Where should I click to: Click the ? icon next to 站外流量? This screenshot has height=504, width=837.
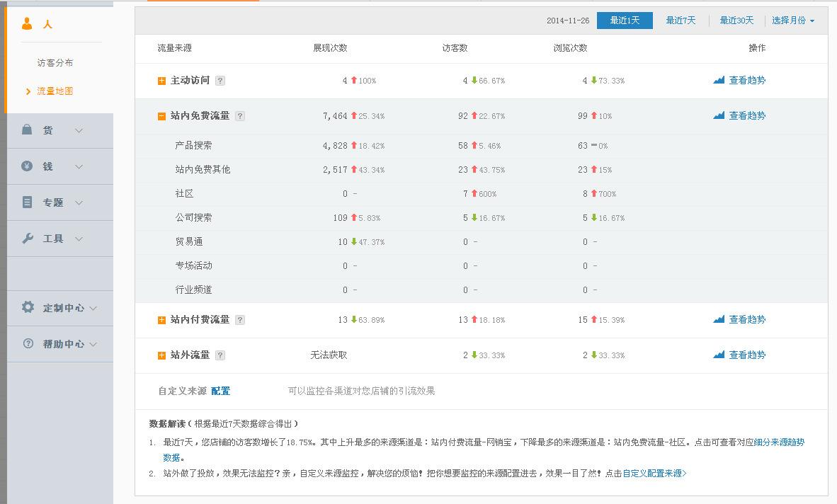coord(220,355)
